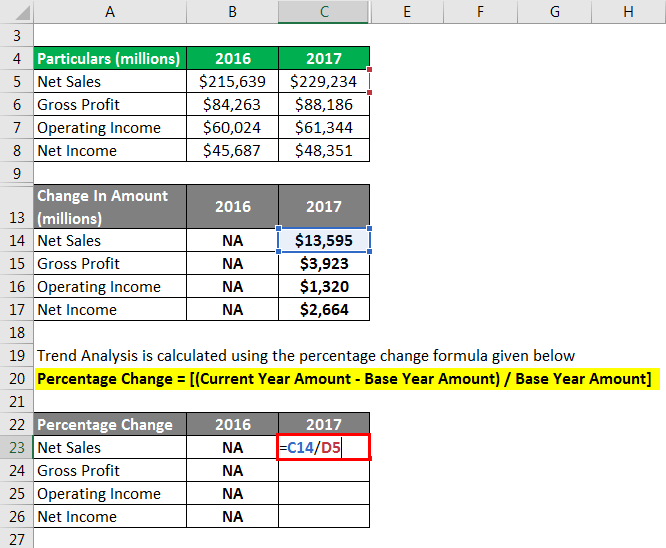The image size is (666, 548).
Task: Select the $61,344 cell
Action: pyautogui.click(x=324, y=127)
